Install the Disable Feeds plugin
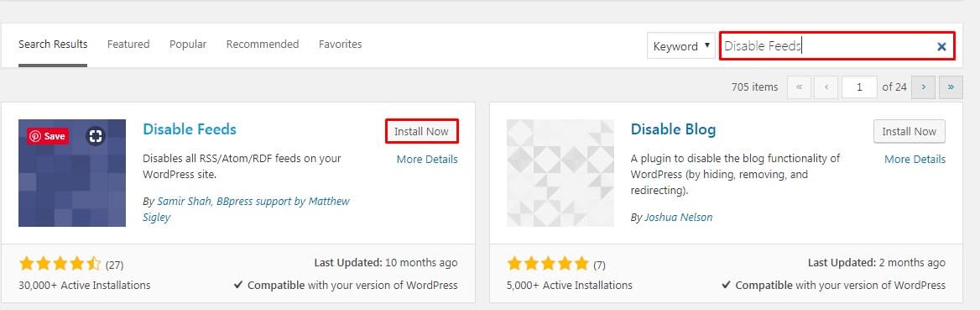 [421, 132]
